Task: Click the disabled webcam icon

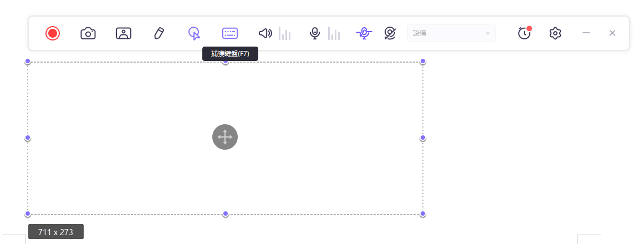Action: pos(390,33)
